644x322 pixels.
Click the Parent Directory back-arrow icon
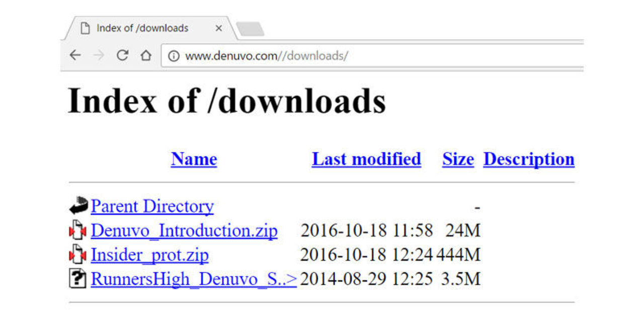click(x=78, y=206)
